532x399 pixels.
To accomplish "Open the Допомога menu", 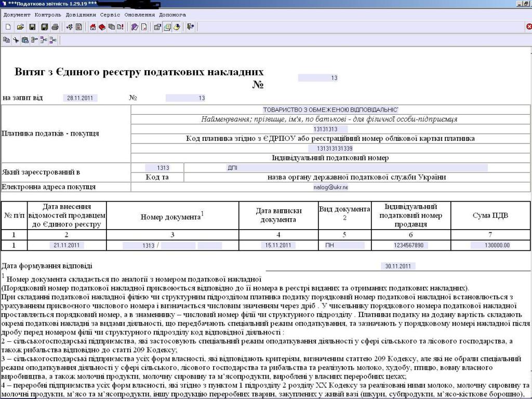I will click(x=172, y=15).
